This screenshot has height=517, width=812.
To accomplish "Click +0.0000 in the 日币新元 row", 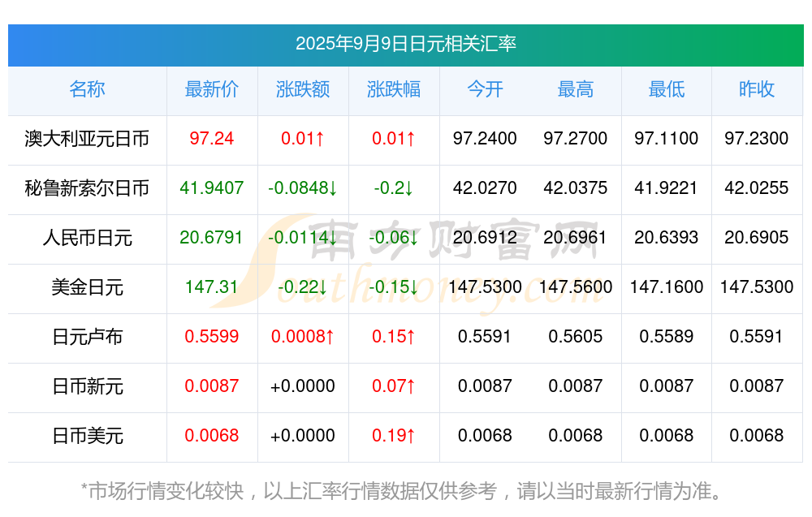I will click(x=302, y=386).
